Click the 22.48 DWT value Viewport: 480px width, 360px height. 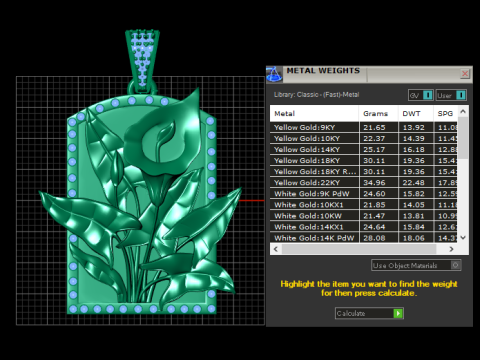414,182
